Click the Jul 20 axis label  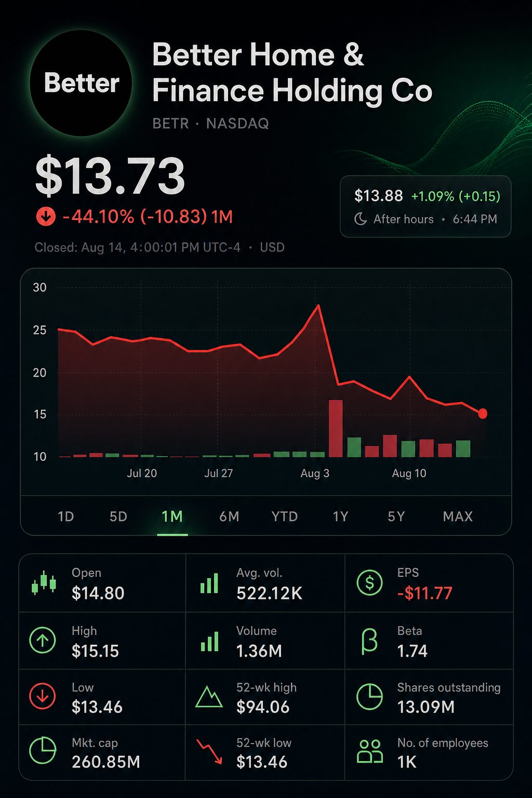pos(142,473)
